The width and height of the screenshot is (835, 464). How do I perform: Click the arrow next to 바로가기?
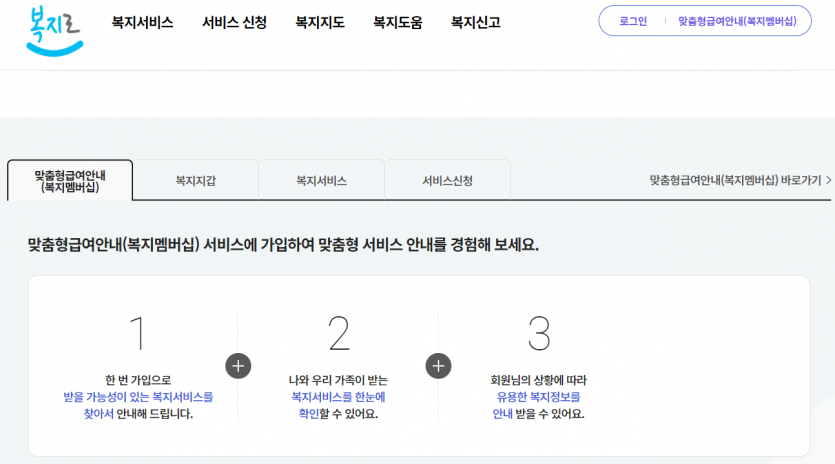click(829, 181)
